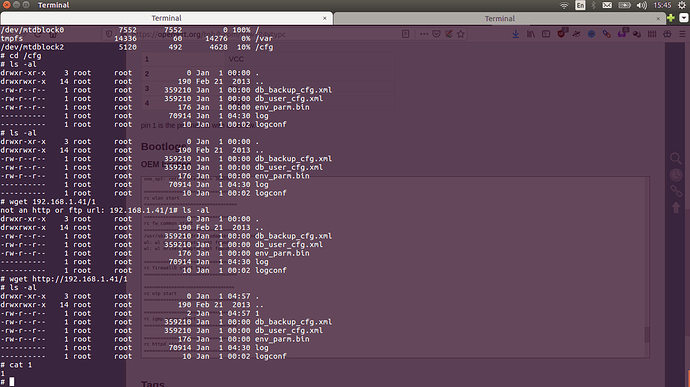Screen dimensions: 690x387
Task: Click the terminal prompt cursor block
Action: click(12, 382)
